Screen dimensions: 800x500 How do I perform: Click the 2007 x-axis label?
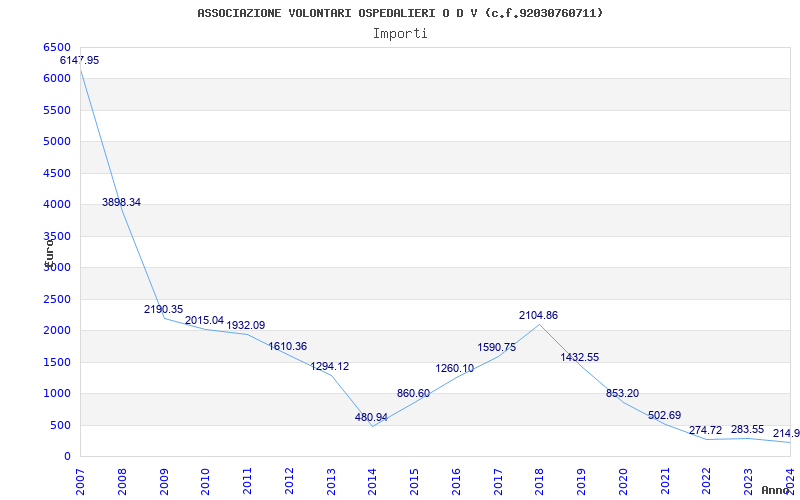pos(80,482)
